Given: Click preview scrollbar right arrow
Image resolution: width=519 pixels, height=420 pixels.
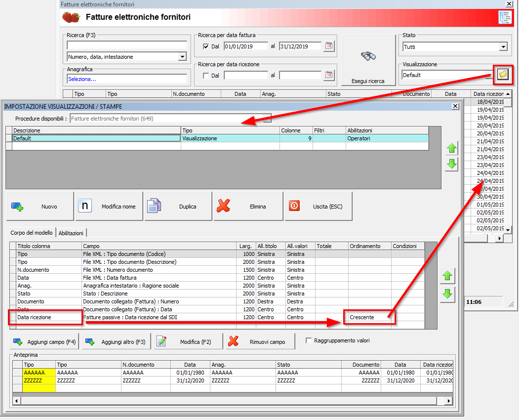Looking at the screenshot, I should click(448, 401).
